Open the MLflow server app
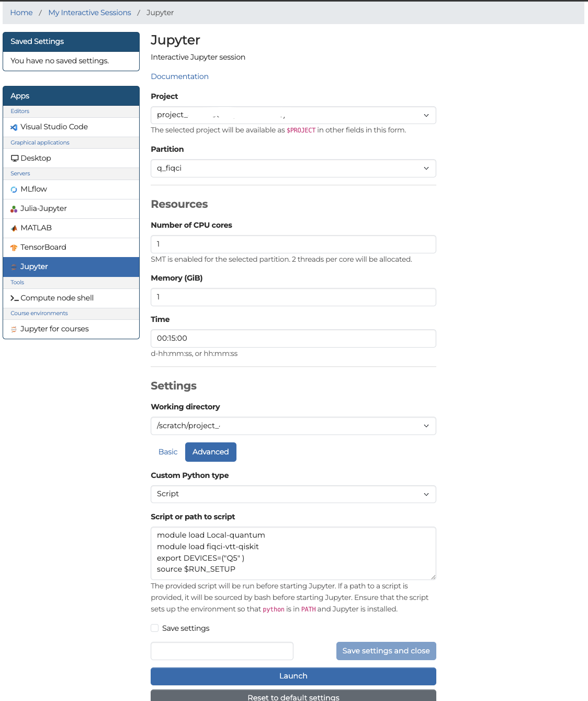The width and height of the screenshot is (588, 701). pyautogui.click(x=34, y=189)
